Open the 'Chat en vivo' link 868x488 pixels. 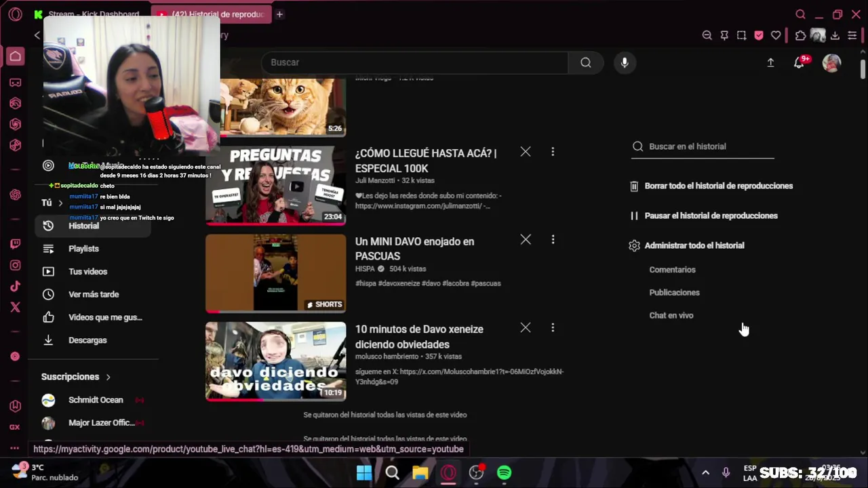point(671,316)
